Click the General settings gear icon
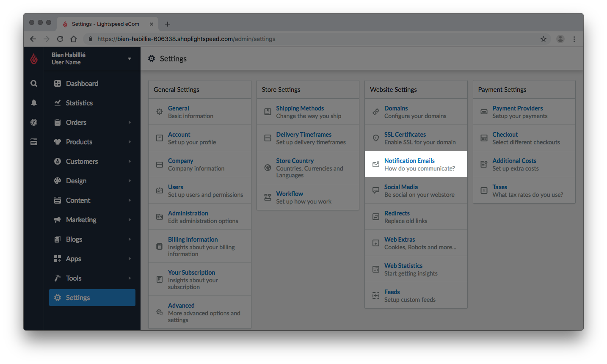 coord(160,112)
